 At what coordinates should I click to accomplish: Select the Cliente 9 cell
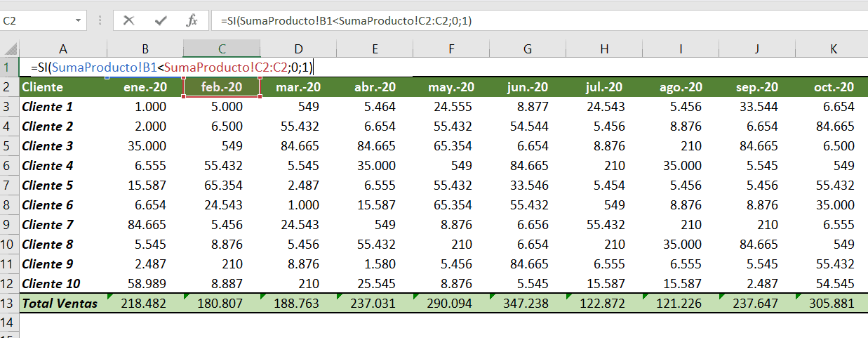pyautogui.click(x=63, y=264)
